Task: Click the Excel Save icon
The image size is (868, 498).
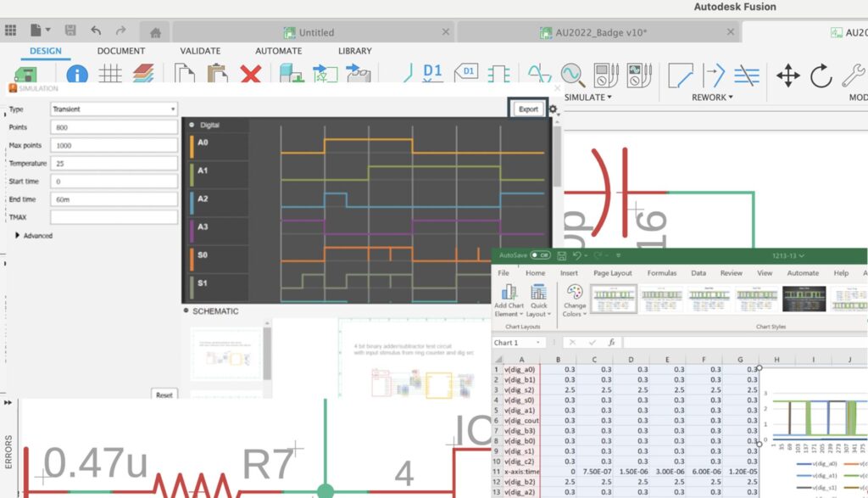Action: click(x=561, y=255)
